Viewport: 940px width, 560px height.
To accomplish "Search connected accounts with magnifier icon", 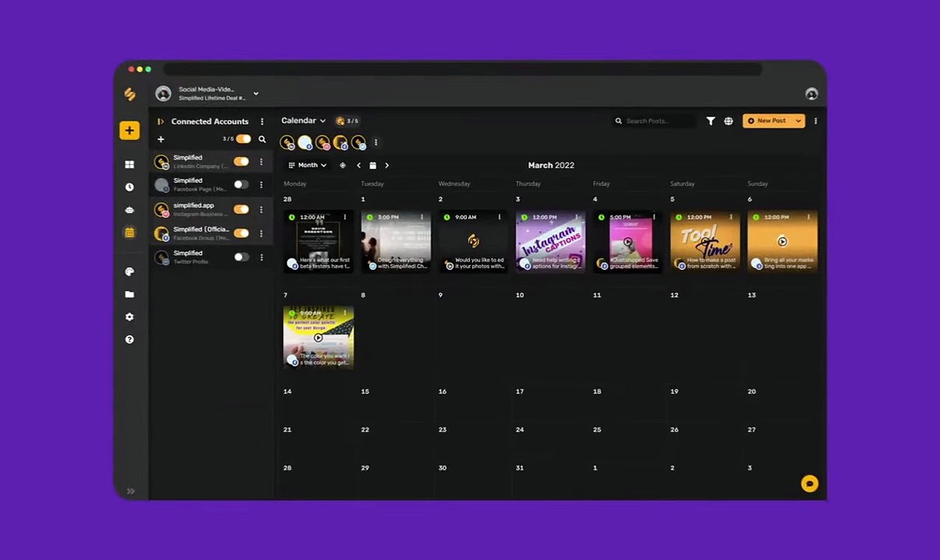I will 262,140.
